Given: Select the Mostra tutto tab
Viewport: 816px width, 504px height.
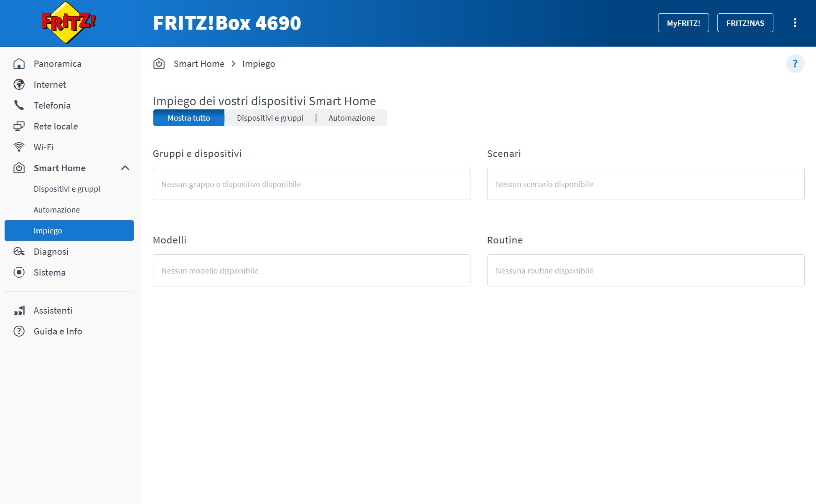Looking at the screenshot, I should pos(189,118).
